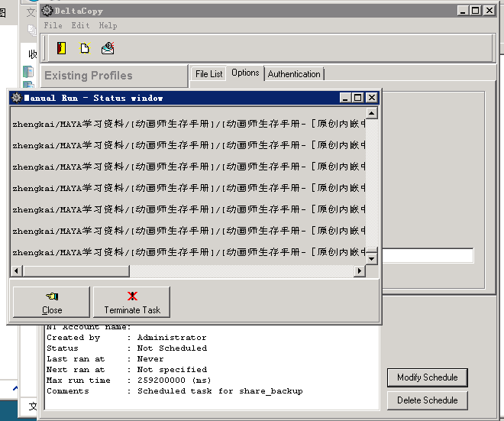Click the Close button in Status window
Image resolution: width=504 pixels, height=421 pixels.
(51, 302)
